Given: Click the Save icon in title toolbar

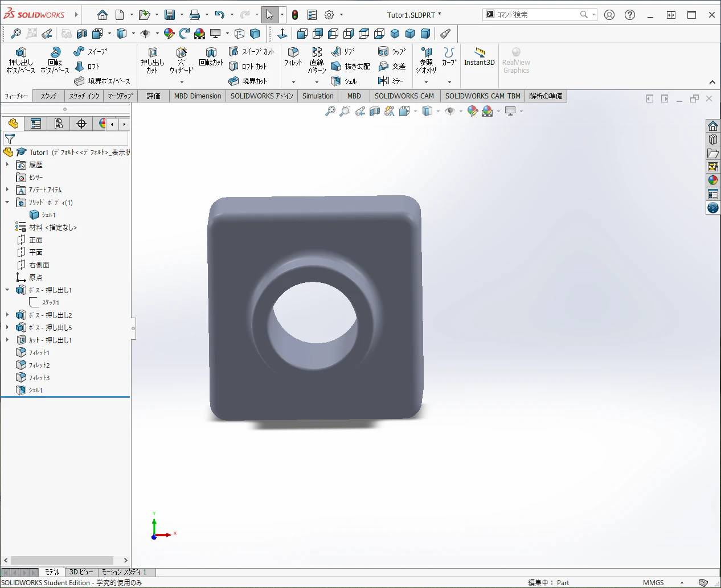Looking at the screenshot, I should coord(170,15).
